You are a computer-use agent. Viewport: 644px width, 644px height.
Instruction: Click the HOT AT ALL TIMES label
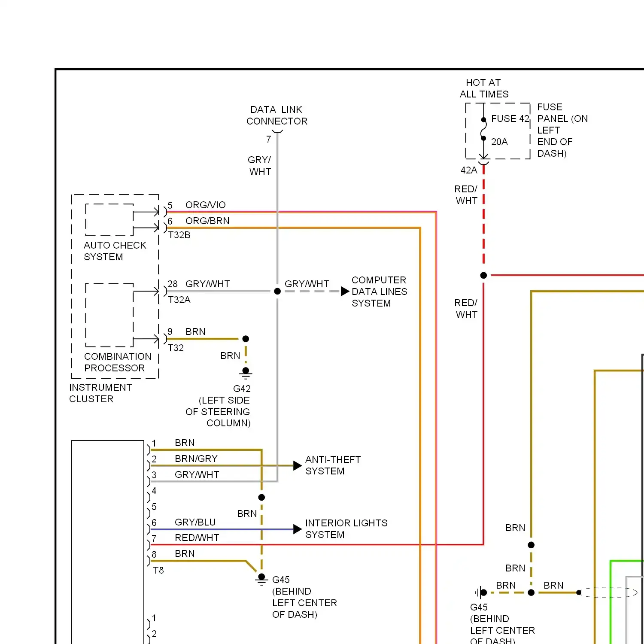click(484, 88)
